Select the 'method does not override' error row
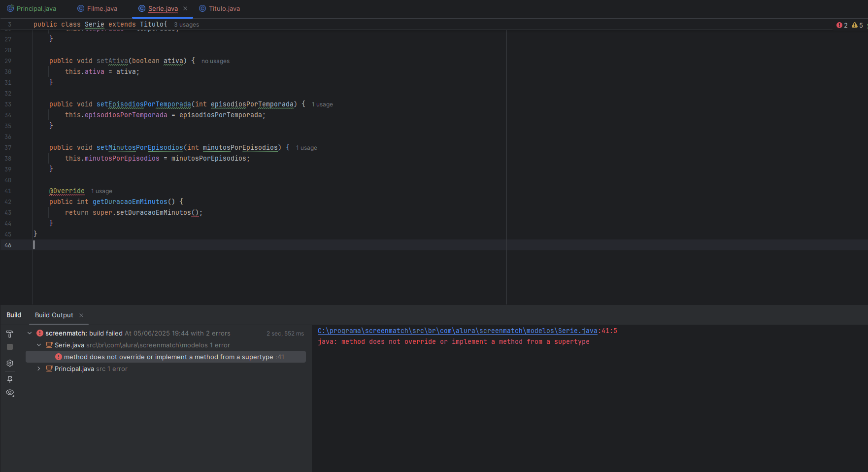The image size is (868, 472). 166,357
